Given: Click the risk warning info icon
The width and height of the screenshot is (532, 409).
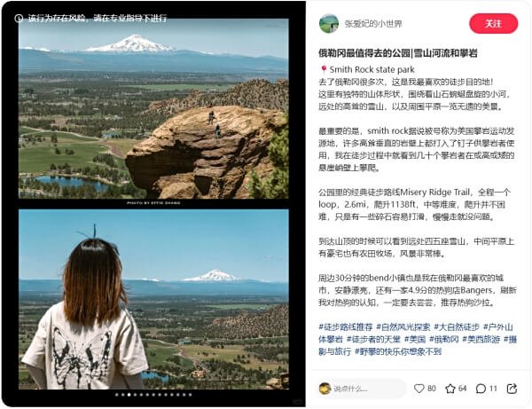Looking at the screenshot, I should [19, 19].
